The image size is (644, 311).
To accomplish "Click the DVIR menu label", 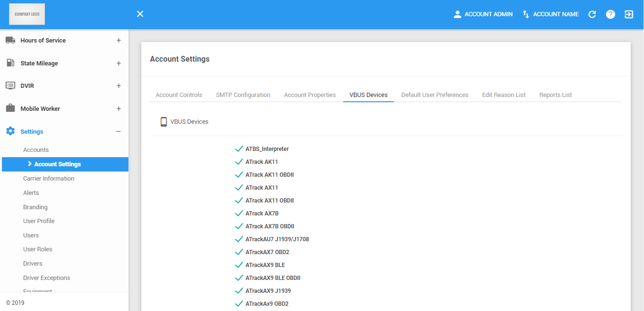I will pyautogui.click(x=27, y=86).
